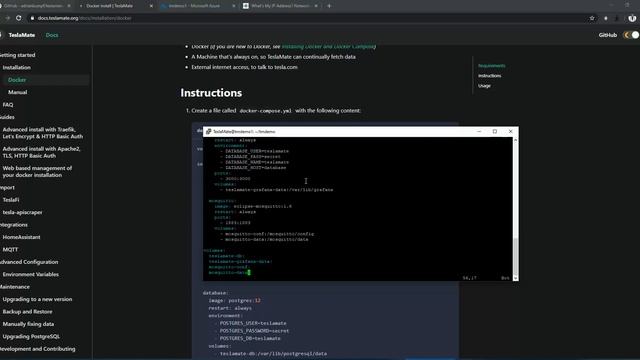The image size is (640, 360).
Task: Open Installing Docker and Docker Compose link
Action: click(x=329, y=47)
